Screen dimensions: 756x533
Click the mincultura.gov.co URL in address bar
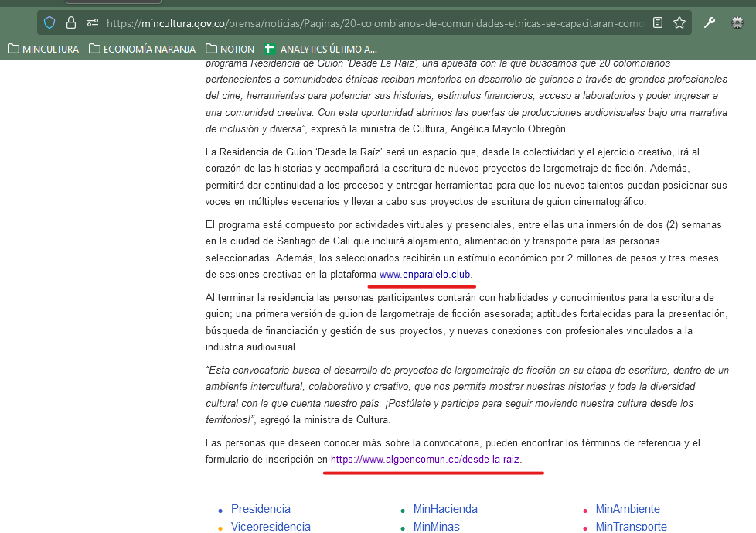pyautogui.click(x=375, y=23)
